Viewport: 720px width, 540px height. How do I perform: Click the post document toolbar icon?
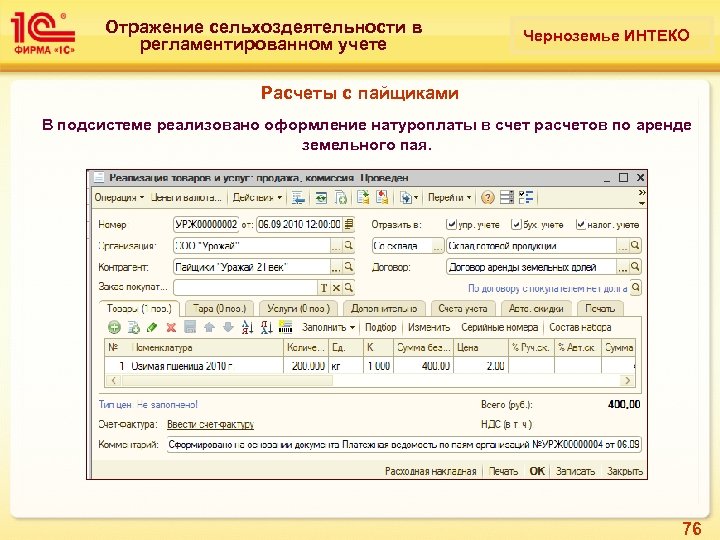click(321, 198)
